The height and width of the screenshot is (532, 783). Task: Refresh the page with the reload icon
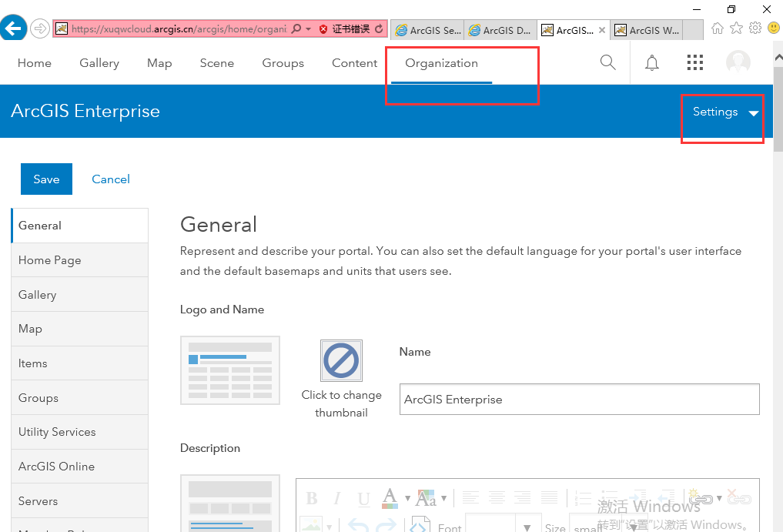[379, 29]
